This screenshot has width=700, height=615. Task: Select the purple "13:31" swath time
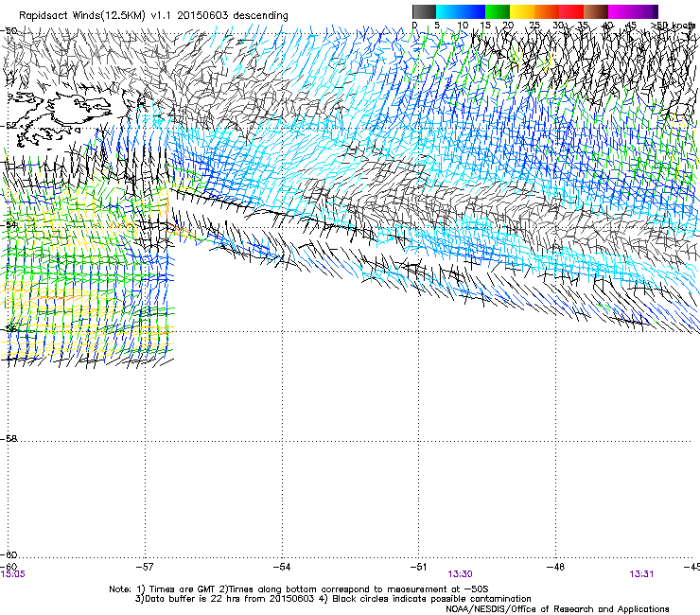tap(641, 574)
